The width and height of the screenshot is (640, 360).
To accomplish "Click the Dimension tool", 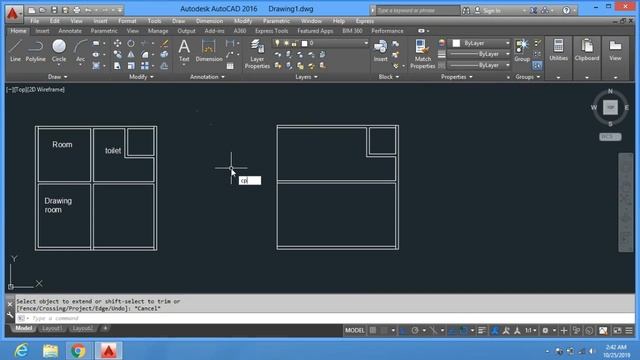I will [x=209, y=51].
